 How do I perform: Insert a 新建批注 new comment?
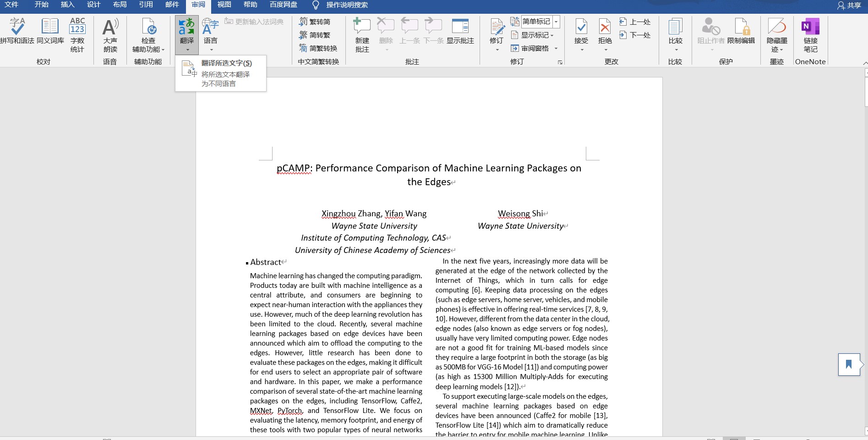click(x=362, y=35)
